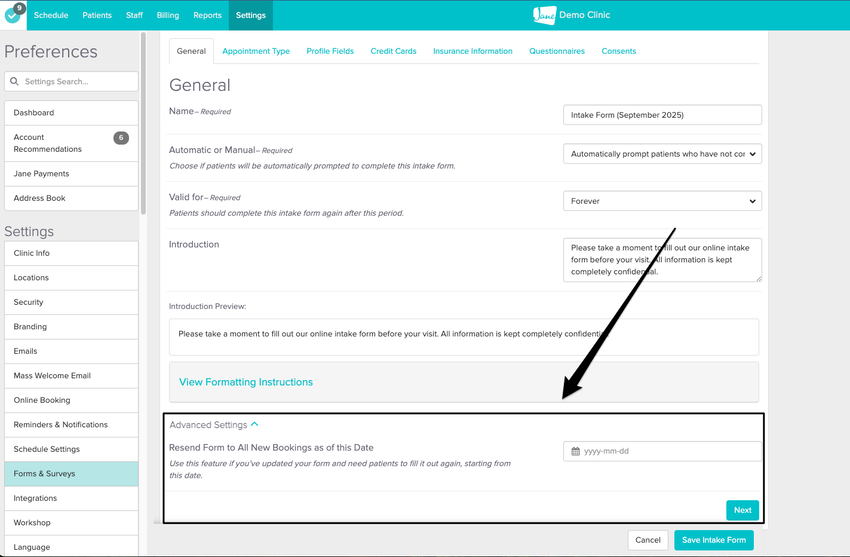Click the Settings Search box
The height and width of the screenshot is (557, 850).
point(71,81)
